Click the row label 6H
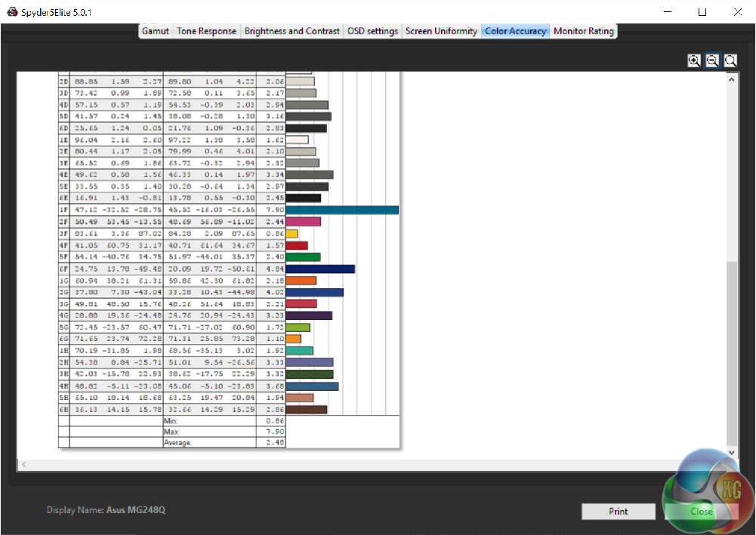Viewport: 756px width, 535px height. [63, 409]
